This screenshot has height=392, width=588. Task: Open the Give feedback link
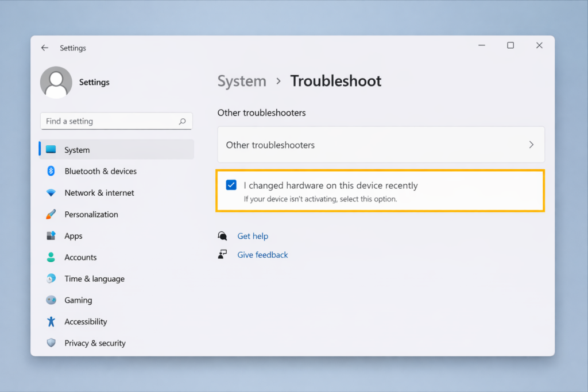(x=262, y=255)
